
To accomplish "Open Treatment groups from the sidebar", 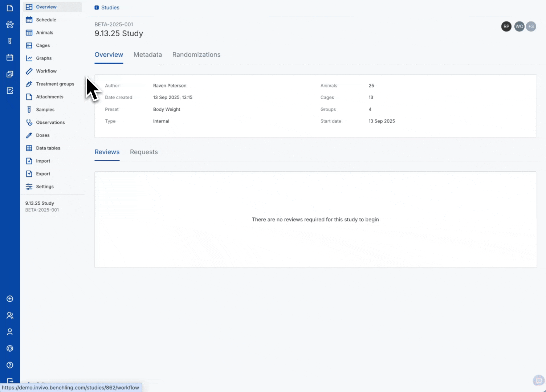I will 55,84.
